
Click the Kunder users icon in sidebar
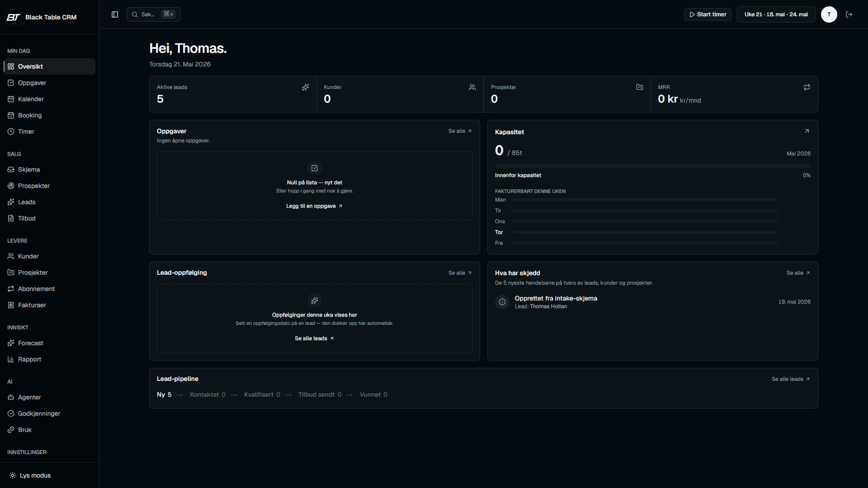click(11, 256)
